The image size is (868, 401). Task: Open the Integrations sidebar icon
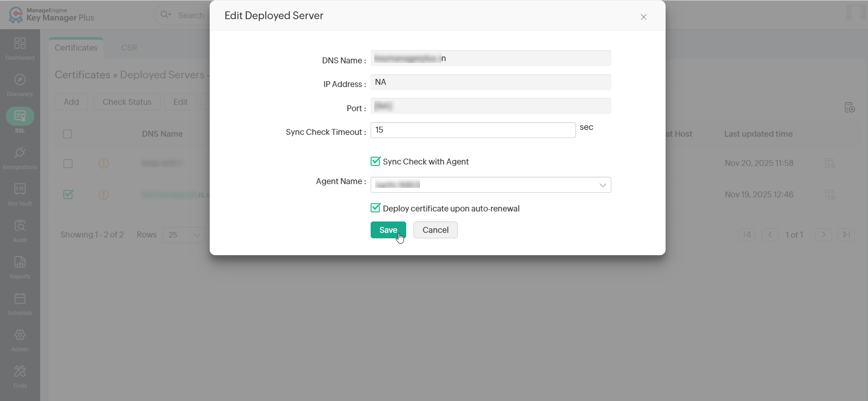click(x=20, y=153)
